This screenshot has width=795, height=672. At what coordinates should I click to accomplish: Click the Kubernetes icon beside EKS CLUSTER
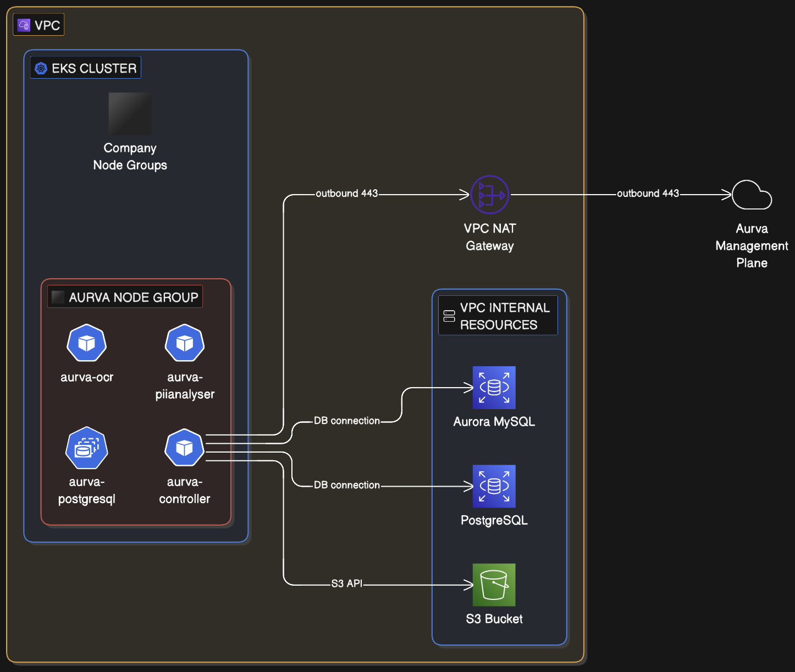41,68
